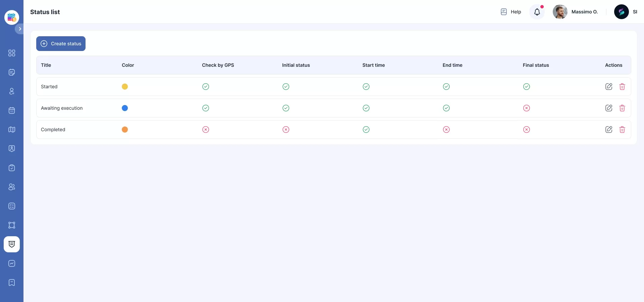Open Help from the top bar
This screenshot has height=302, width=644.
click(x=511, y=12)
